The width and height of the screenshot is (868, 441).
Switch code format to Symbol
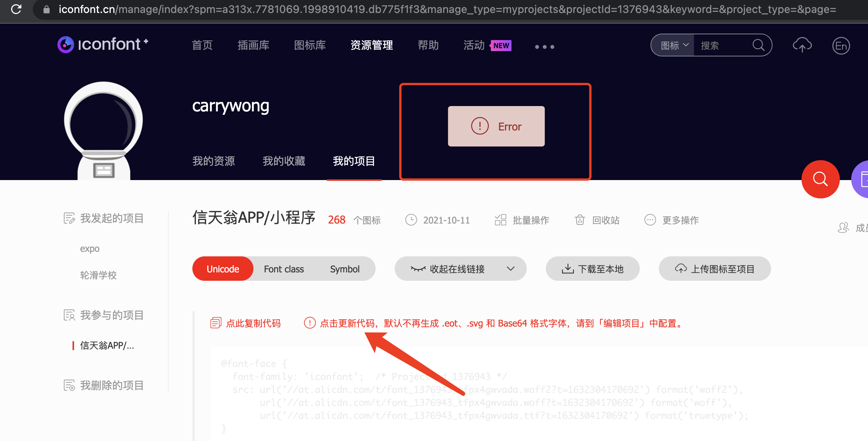tap(345, 269)
